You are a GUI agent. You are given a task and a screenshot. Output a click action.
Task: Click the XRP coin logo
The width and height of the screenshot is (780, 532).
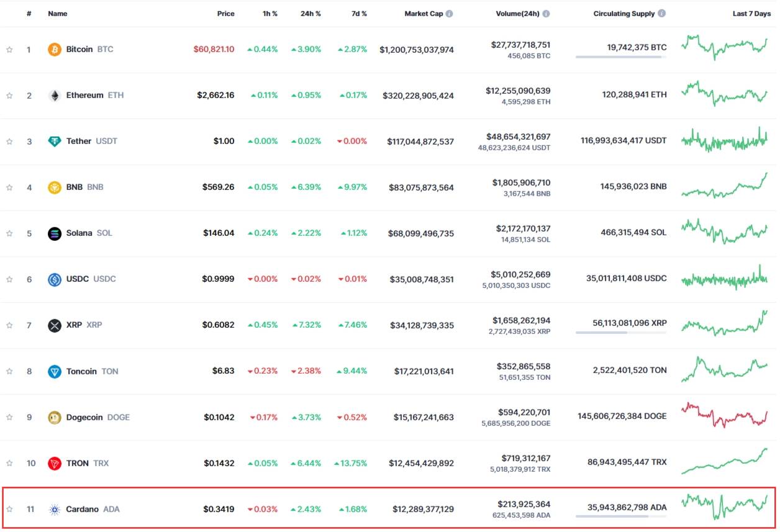click(55, 325)
